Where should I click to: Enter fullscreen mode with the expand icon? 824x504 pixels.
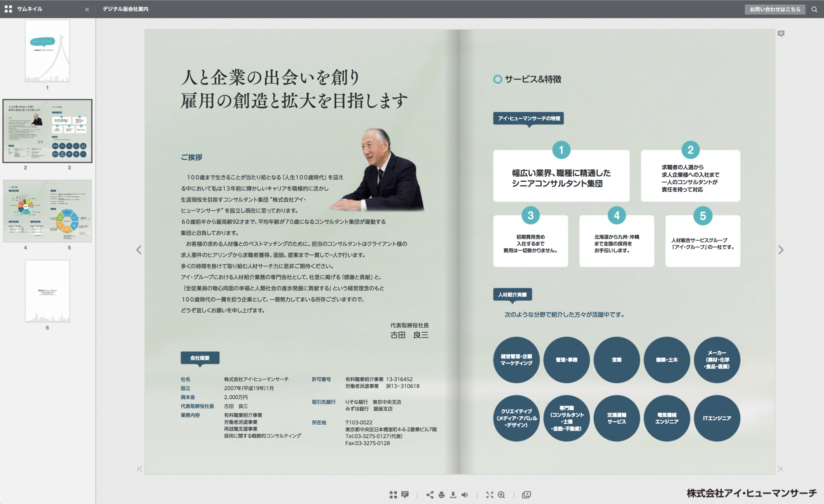tap(490, 495)
